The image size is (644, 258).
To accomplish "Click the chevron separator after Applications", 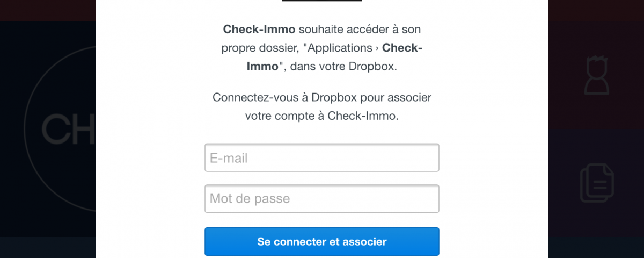I will coord(377,48).
